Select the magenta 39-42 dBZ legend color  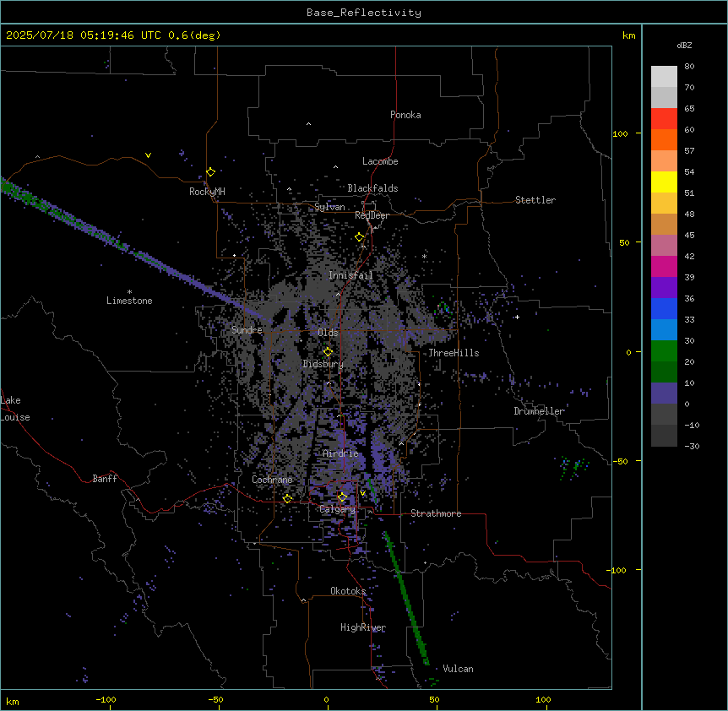click(664, 266)
